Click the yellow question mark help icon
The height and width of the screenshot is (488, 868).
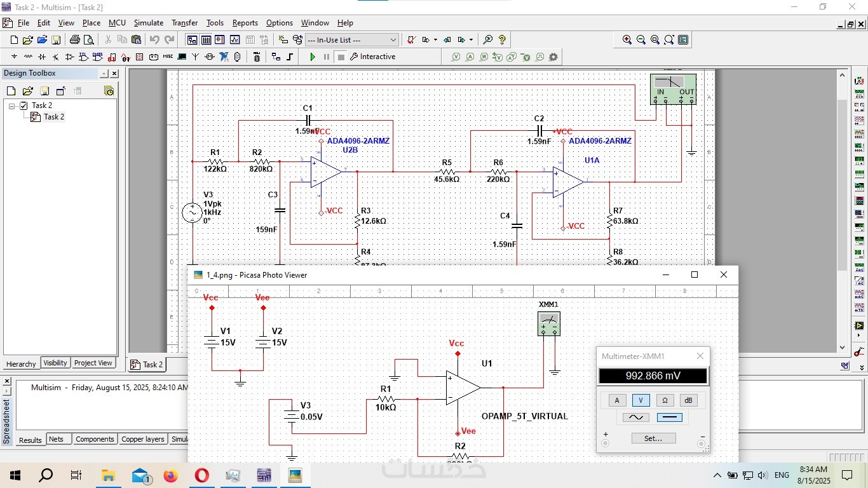pos(502,40)
